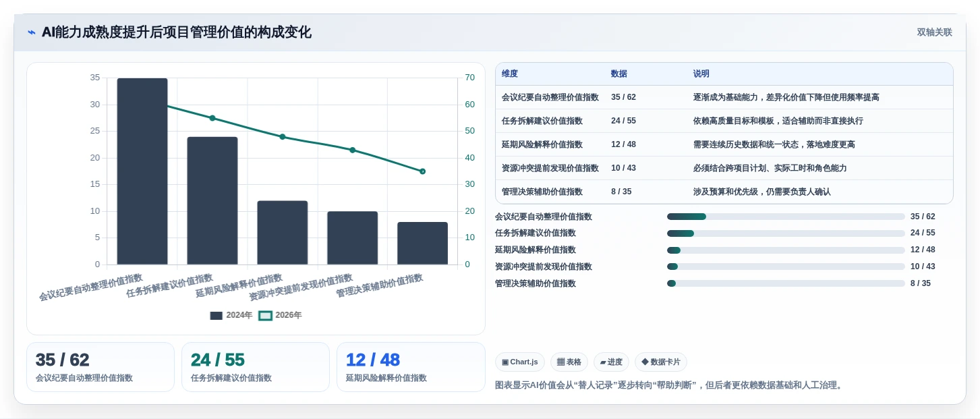Select the 资源冲突提前发现 bar in the chart
This screenshot has height=419, width=980.
click(x=353, y=238)
